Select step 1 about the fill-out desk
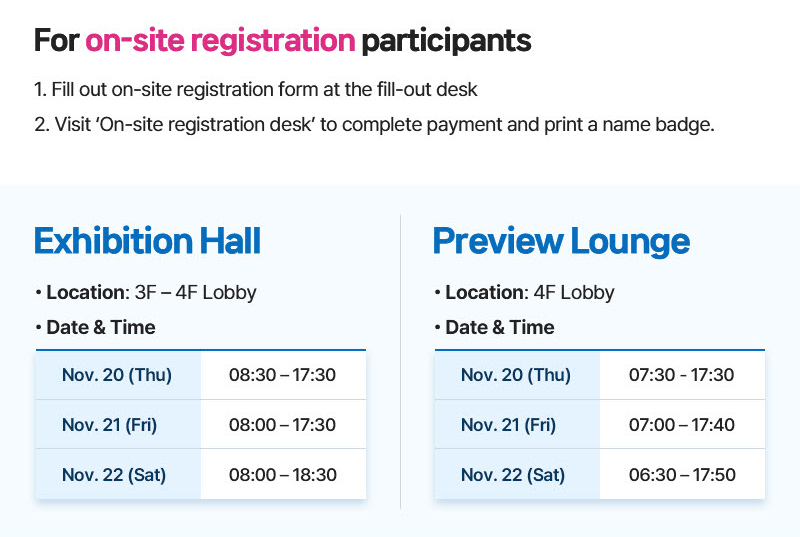Screen dimensions: 800x537 coord(256,90)
